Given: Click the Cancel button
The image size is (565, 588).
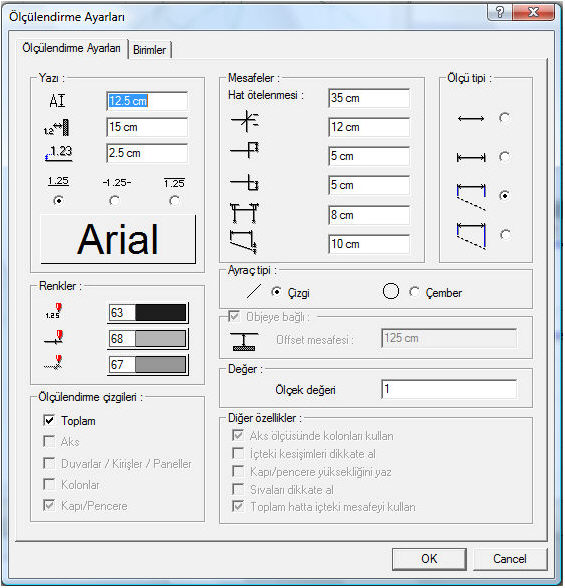Looking at the screenshot, I should pos(510,559).
